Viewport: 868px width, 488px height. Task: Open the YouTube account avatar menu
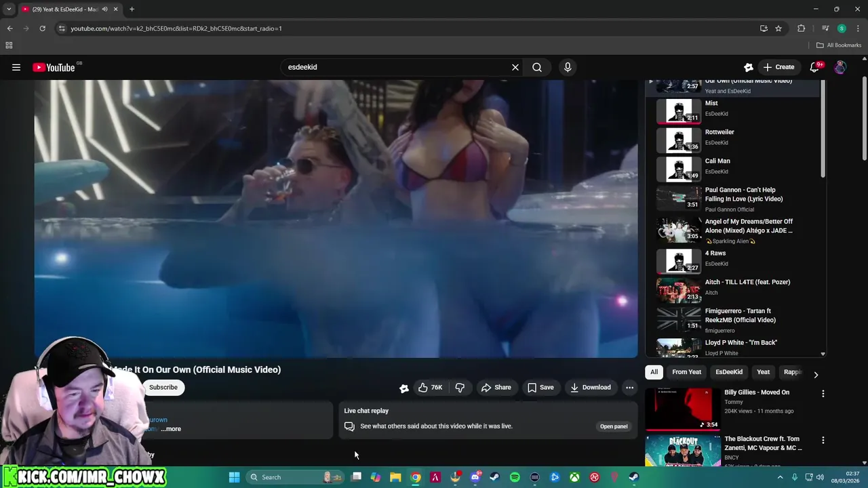[x=840, y=67]
